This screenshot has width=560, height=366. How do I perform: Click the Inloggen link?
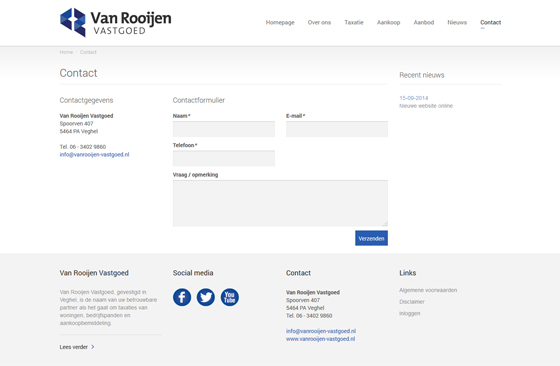pos(410,314)
